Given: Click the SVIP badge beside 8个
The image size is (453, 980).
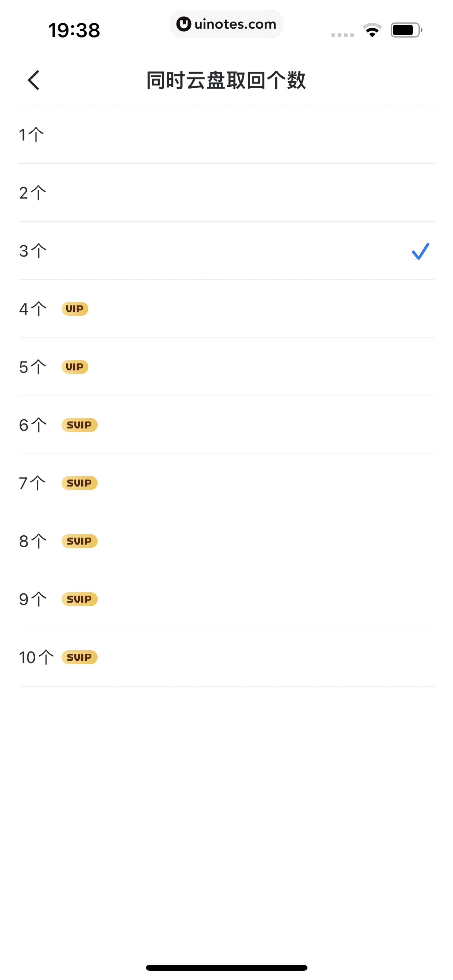Looking at the screenshot, I should click(79, 541).
